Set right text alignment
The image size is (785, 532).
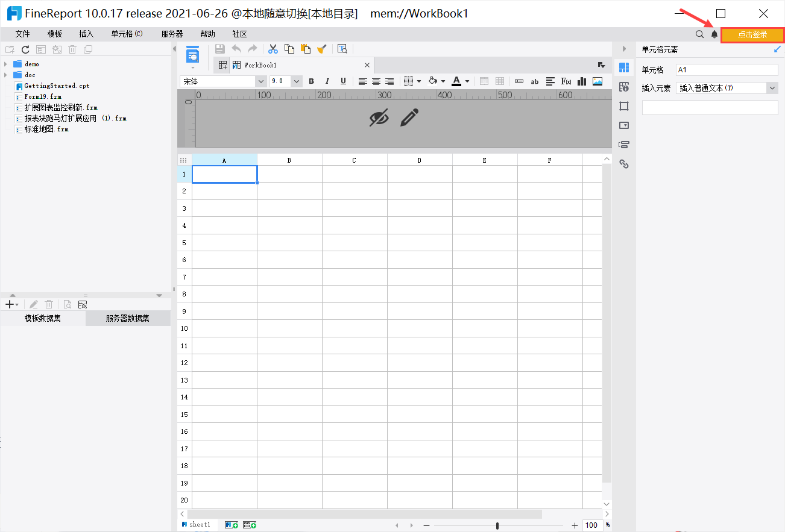[389, 81]
